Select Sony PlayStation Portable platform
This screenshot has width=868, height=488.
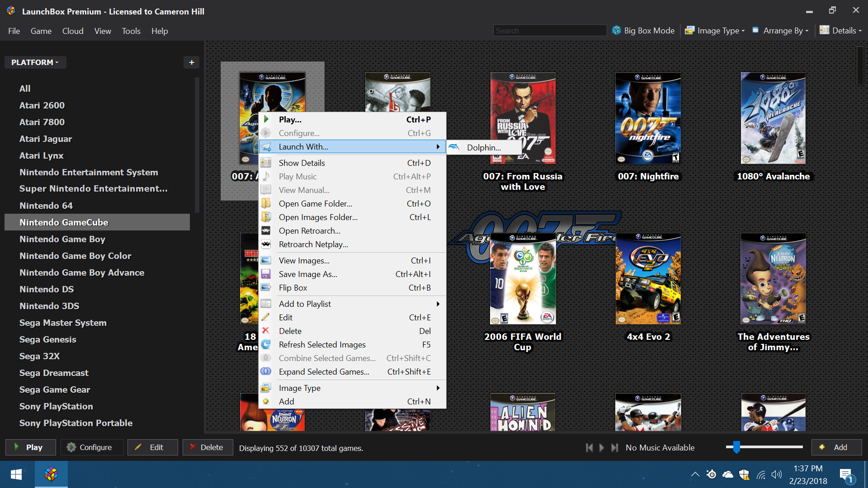[x=76, y=423]
